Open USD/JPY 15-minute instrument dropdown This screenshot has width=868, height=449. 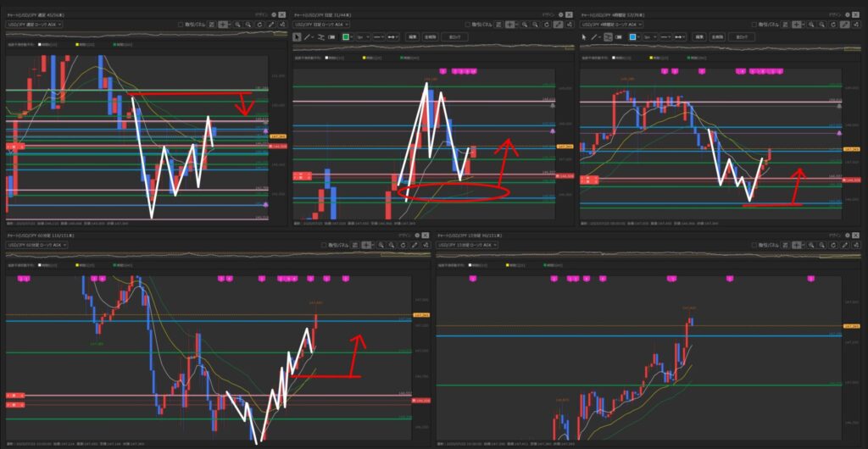pos(467,245)
